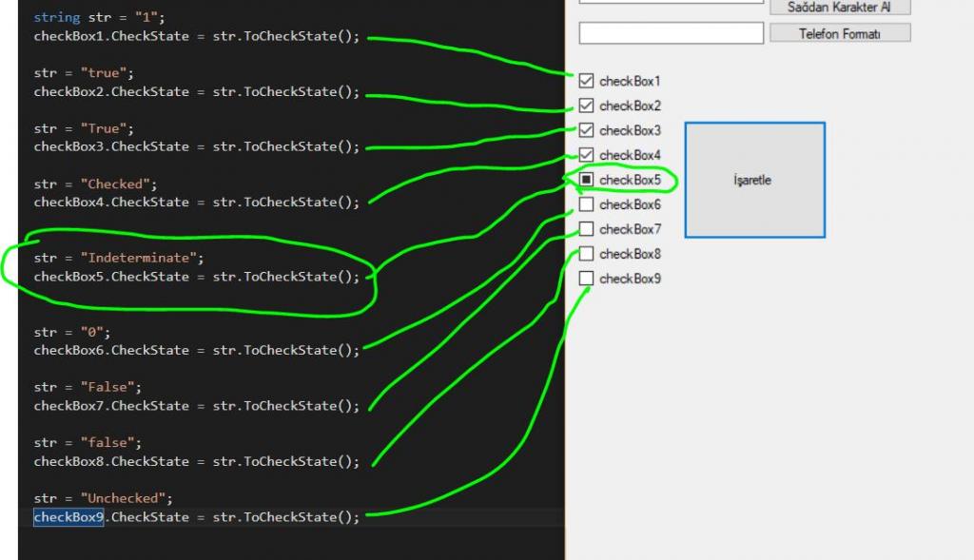Click the Sağdan Karakter Al button
The width and height of the screenshot is (974, 560).
click(841, 7)
